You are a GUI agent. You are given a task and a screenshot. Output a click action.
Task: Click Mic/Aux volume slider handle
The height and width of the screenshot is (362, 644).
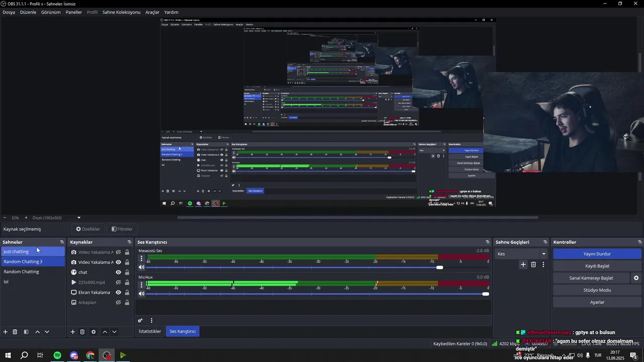pos(486,294)
